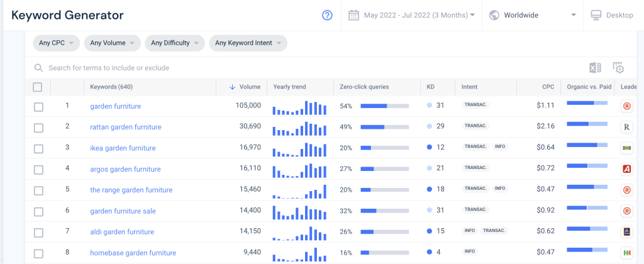
Task: Click the 105,000 volume value
Action: [248, 106]
